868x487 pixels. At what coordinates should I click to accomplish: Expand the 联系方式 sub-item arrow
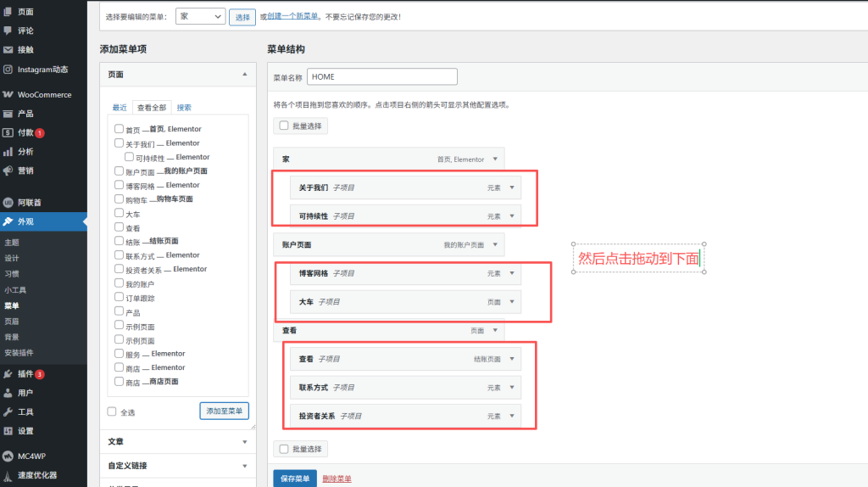pyautogui.click(x=512, y=387)
